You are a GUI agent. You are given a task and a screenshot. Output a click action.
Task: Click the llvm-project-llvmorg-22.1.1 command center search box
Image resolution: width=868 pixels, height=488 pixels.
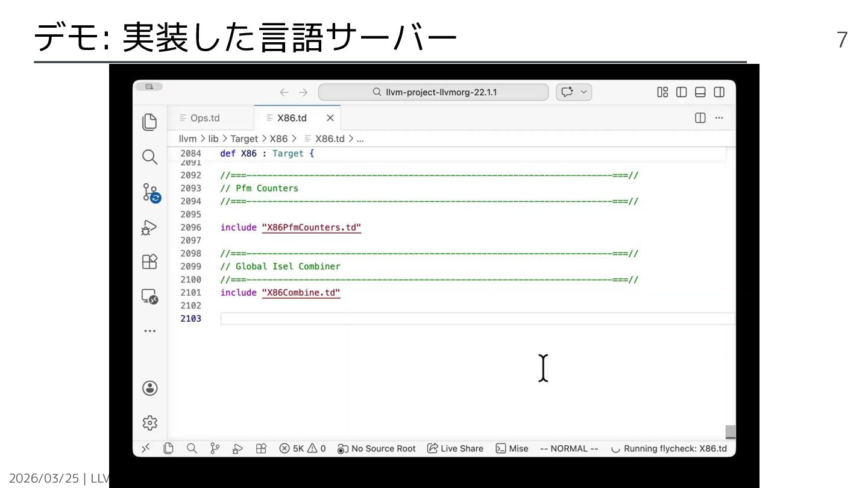[433, 92]
